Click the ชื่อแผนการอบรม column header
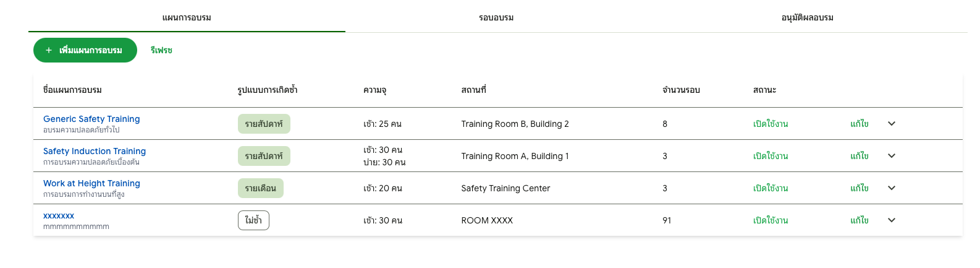 tap(72, 90)
